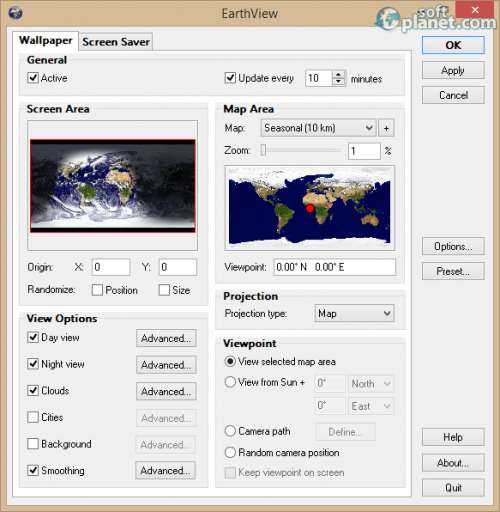
Task: Open the Map dropdown showing Seasonal (10 km)
Action: pyautogui.click(x=318, y=128)
